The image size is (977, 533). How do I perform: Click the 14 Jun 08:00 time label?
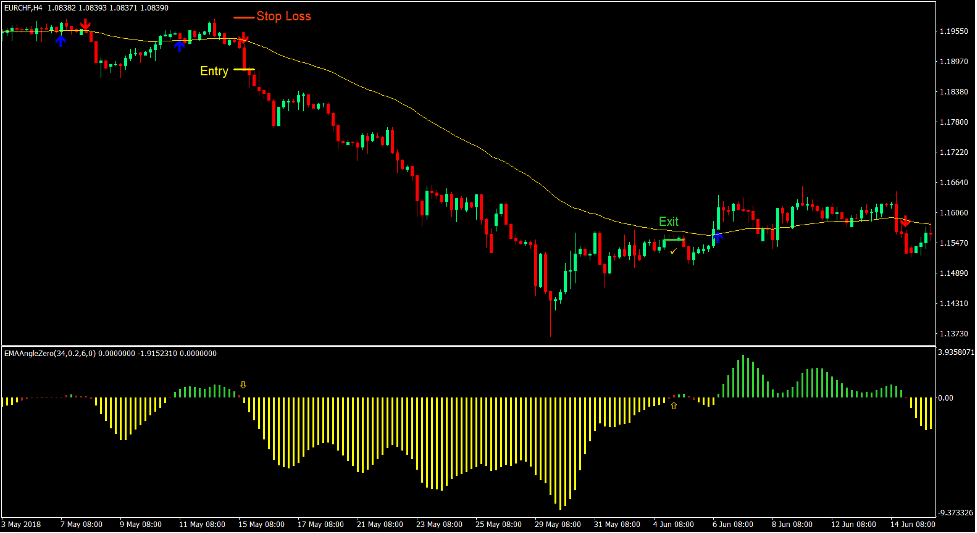[x=913, y=524]
